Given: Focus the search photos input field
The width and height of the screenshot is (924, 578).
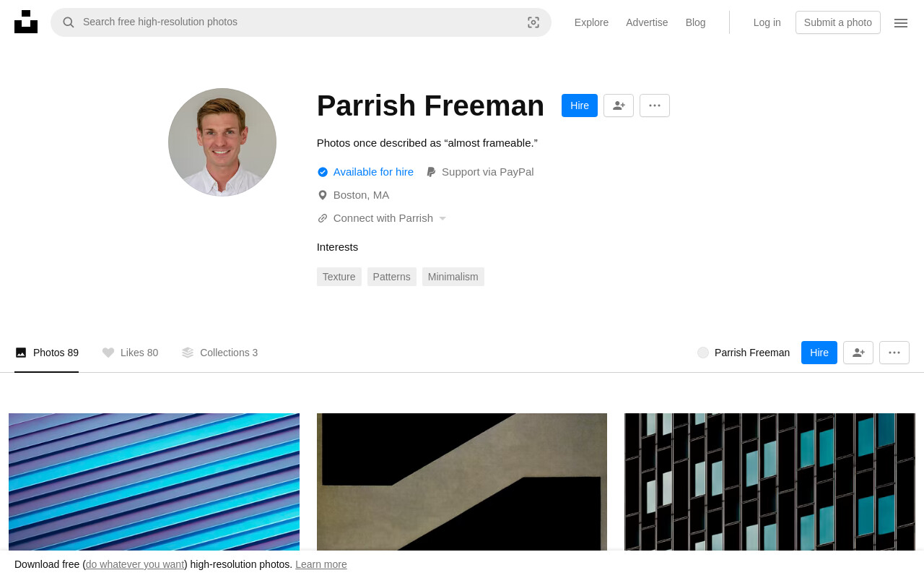Looking at the screenshot, I should point(301,22).
